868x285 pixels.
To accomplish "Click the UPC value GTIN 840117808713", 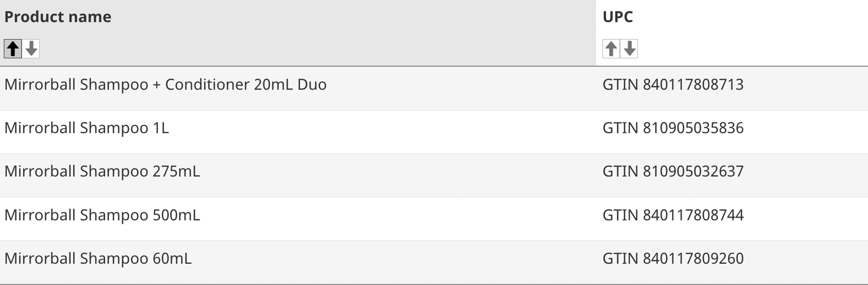I will (673, 84).
